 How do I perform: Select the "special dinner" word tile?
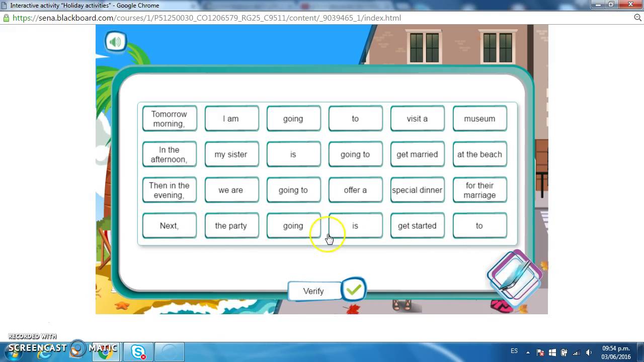(418, 190)
